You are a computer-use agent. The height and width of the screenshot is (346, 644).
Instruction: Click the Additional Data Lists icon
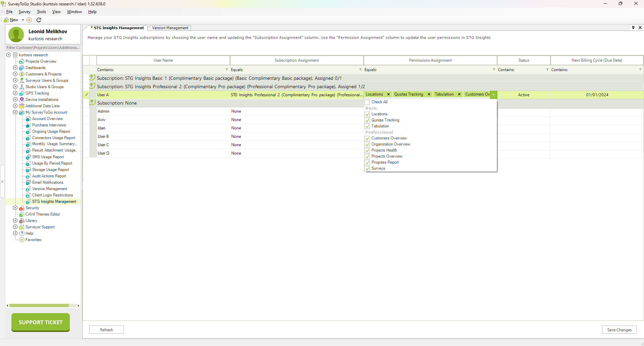pos(21,106)
